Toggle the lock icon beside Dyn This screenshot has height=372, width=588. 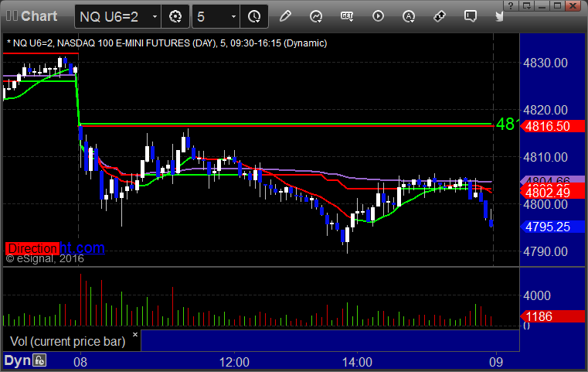tap(39, 360)
